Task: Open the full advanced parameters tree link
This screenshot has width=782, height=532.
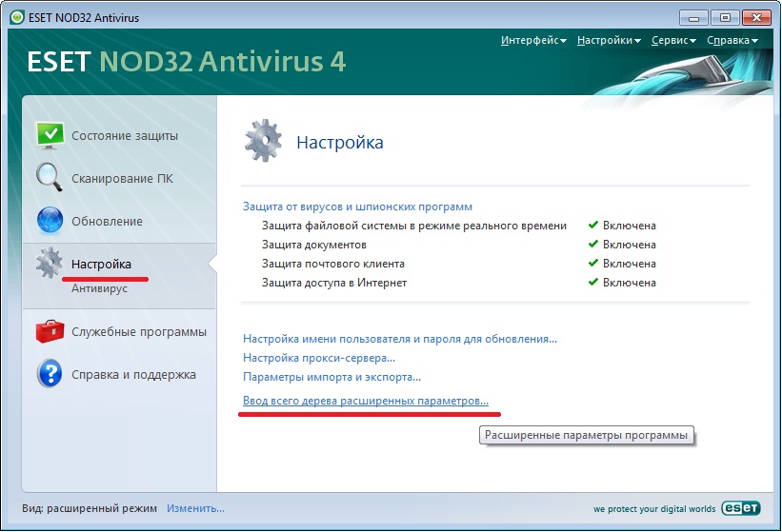Action: [x=366, y=402]
